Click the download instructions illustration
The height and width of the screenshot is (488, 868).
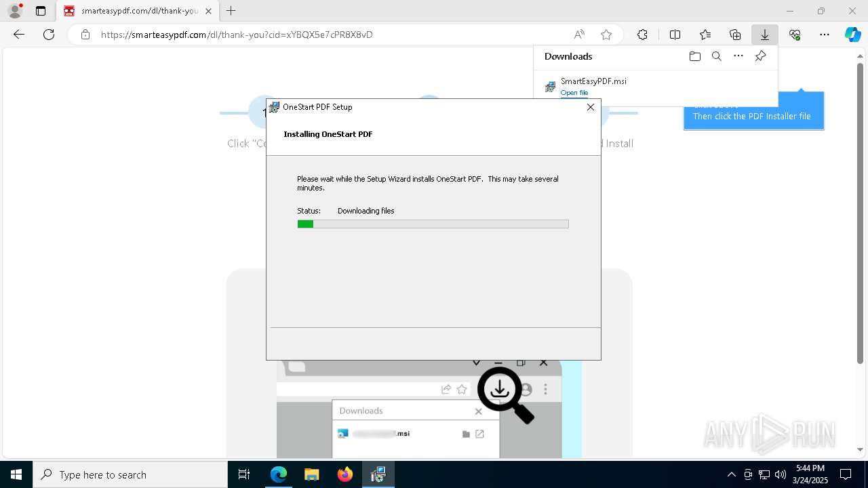coord(429,409)
